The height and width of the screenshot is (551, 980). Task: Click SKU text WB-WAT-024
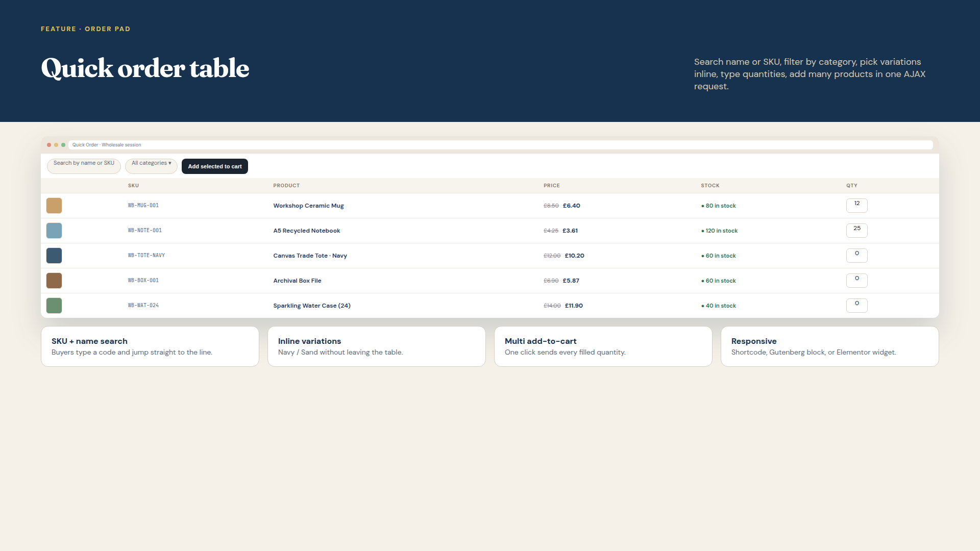[143, 306]
